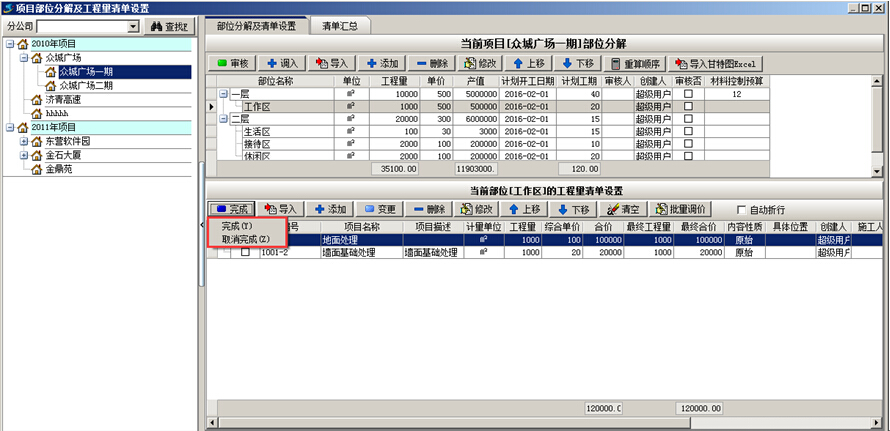Click 导入甘特图Excel button

[x=717, y=62]
